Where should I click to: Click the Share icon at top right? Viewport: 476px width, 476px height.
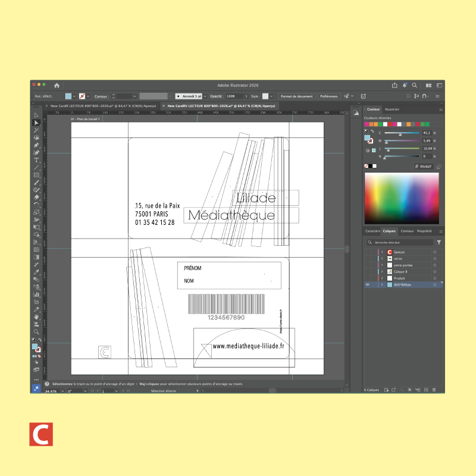click(x=394, y=85)
